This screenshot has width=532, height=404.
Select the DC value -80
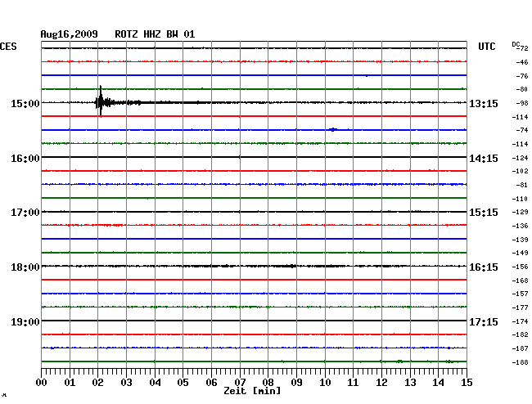(522, 89)
